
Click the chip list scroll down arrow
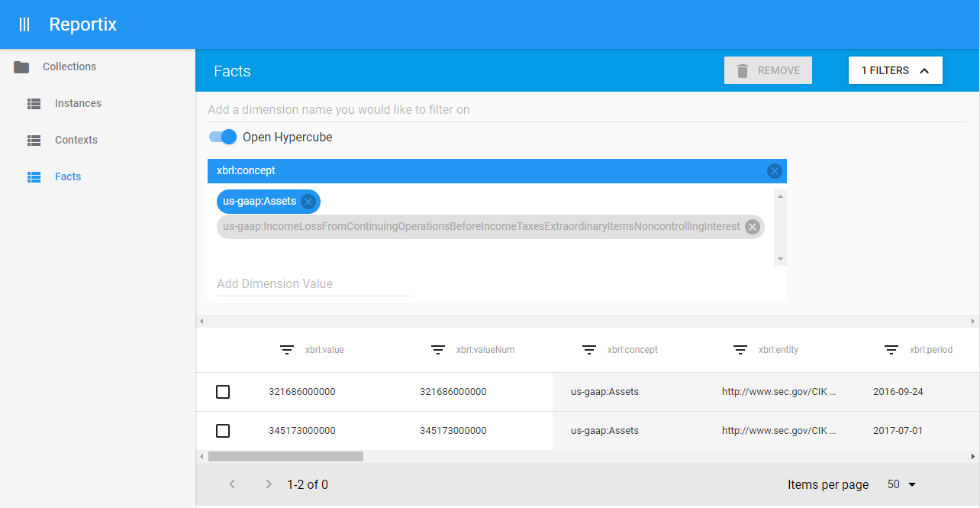point(780,259)
